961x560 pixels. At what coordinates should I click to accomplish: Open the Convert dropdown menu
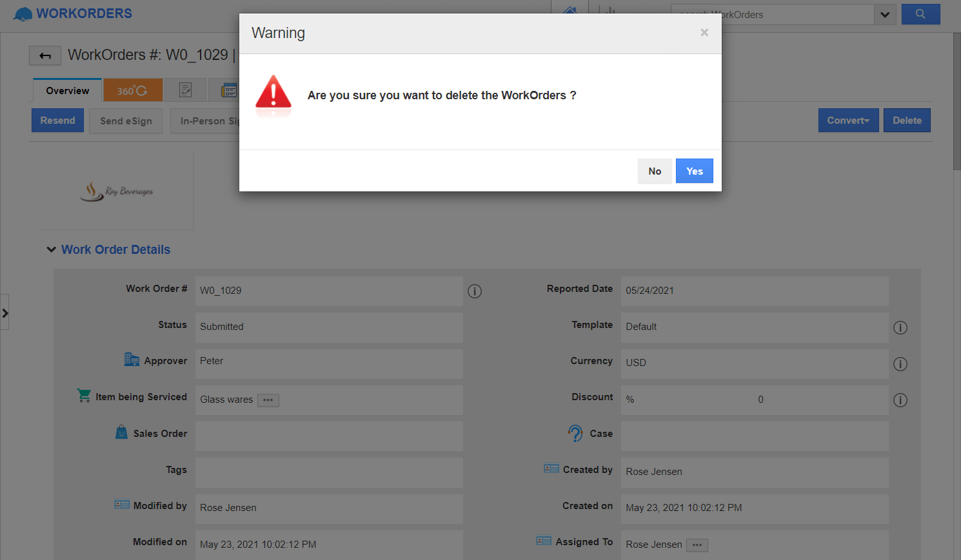tap(848, 120)
